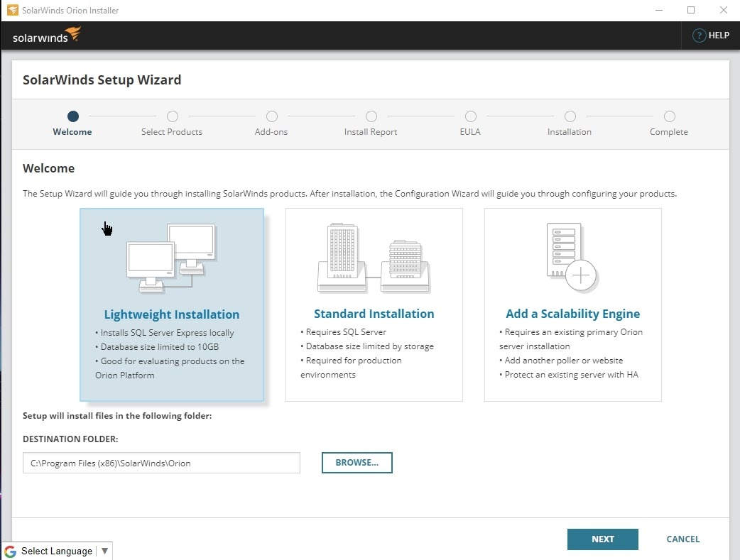Viewport: 740px width, 560px height.
Task: Click the Install Report step circle
Action: point(371,116)
